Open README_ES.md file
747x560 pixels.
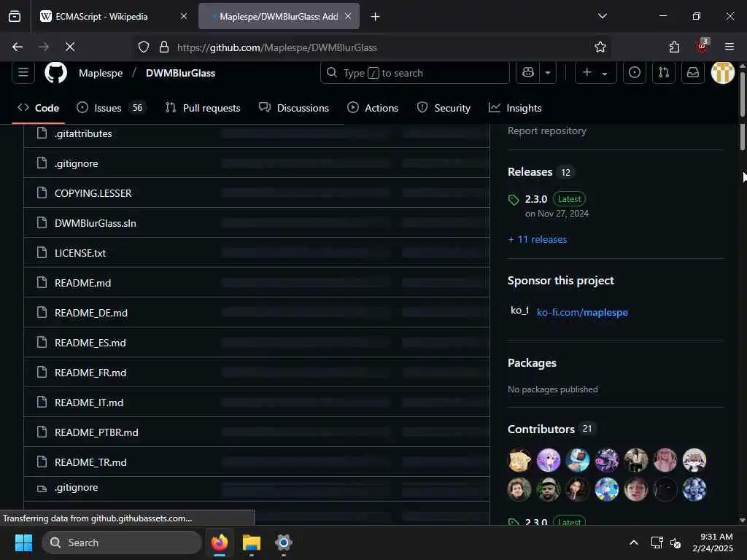pyautogui.click(x=90, y=343)
